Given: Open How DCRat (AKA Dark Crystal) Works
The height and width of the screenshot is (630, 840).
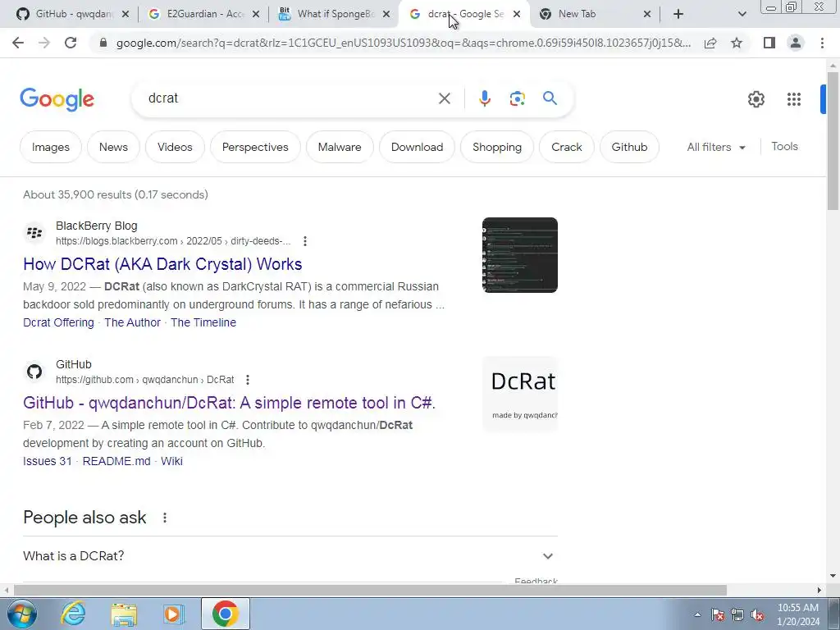Looking at the screenshot, I should [162, 264].
